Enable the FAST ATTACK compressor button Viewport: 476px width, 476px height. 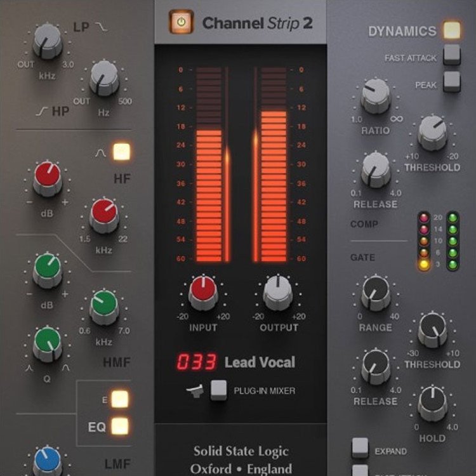point(452,55)
